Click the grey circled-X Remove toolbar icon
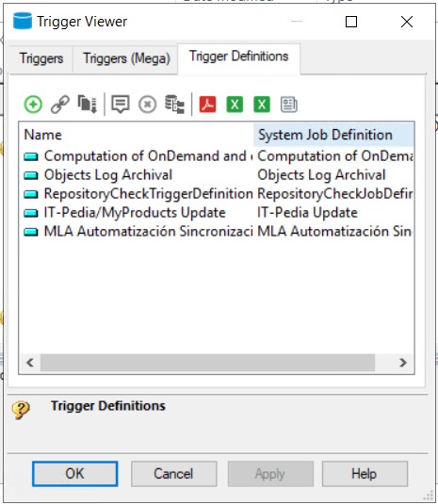 (148, 105)
